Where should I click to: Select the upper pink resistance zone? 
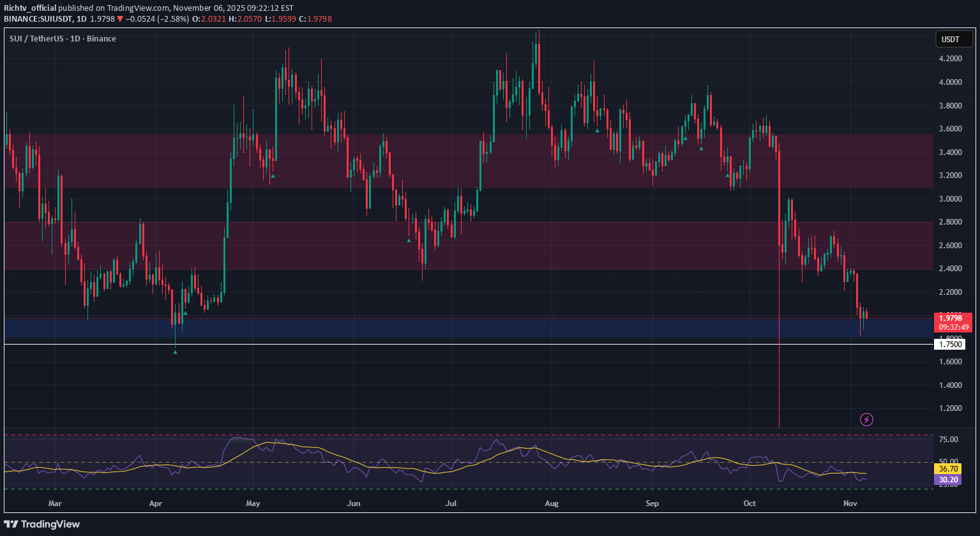(447, 161)
